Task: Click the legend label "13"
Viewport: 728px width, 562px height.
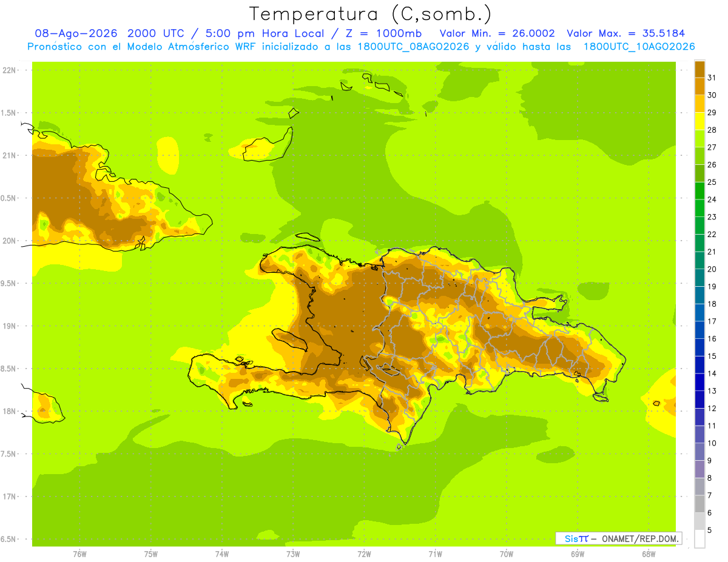Action: click(712, 390)
